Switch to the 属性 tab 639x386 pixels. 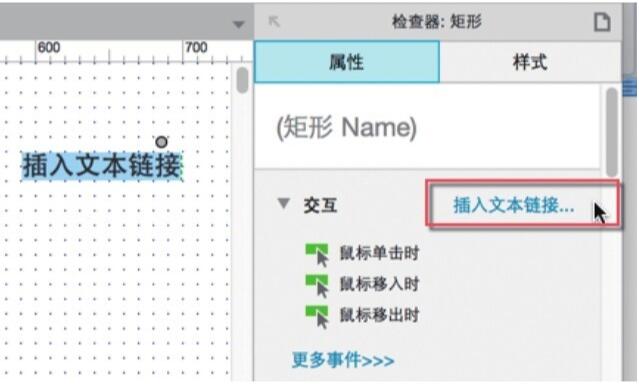point(347,62)
